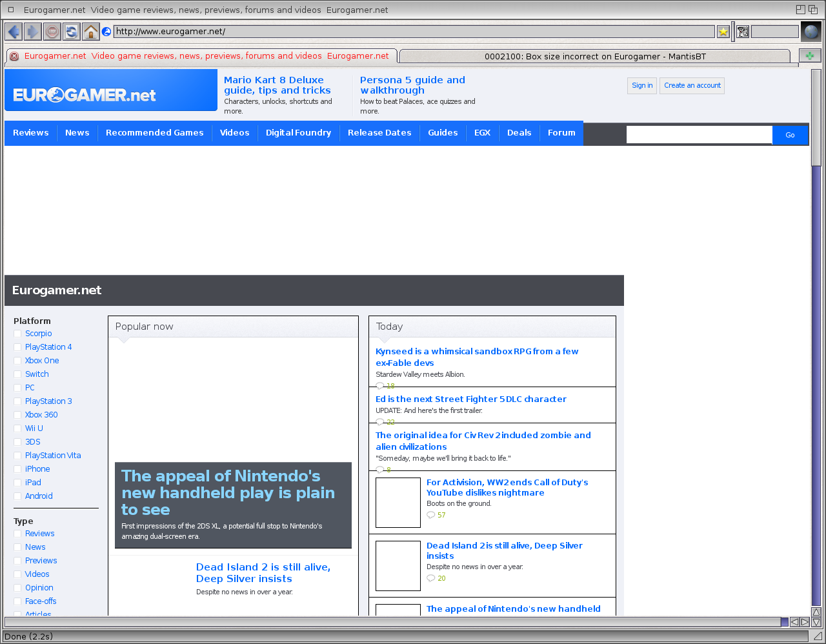Click the browser toolbar web search field

pos(775,31)
